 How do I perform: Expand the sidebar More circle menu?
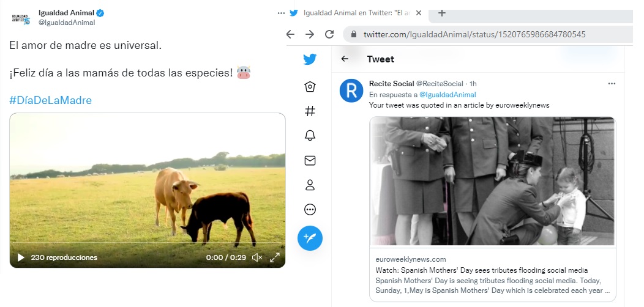pyautogui.click(x=310, y=210)
